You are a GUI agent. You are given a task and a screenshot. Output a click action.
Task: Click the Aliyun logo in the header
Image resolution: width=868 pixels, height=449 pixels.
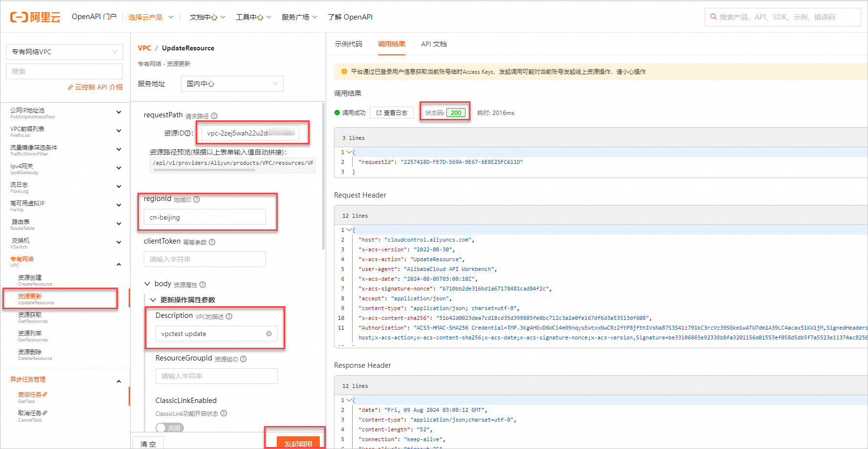(35, 17)
